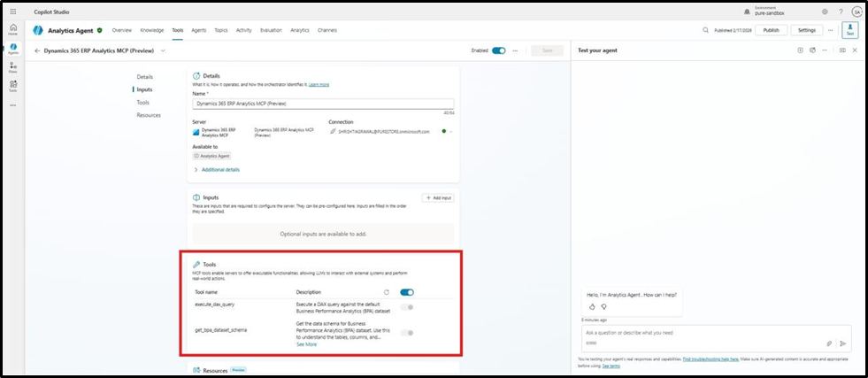
Task: Open the settings gear icon in header
Action: (x=825, y=12)
